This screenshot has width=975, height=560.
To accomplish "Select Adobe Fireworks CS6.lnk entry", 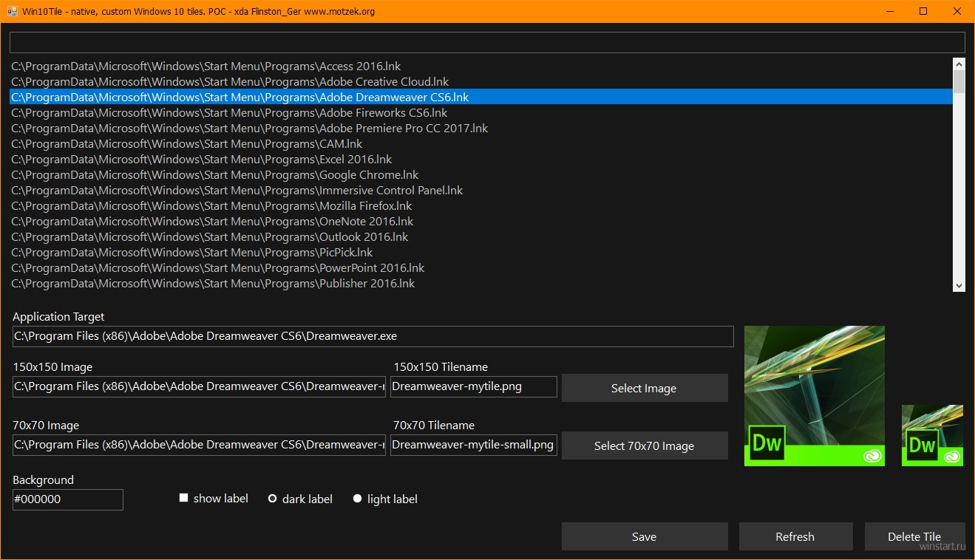I will point(229,113).
